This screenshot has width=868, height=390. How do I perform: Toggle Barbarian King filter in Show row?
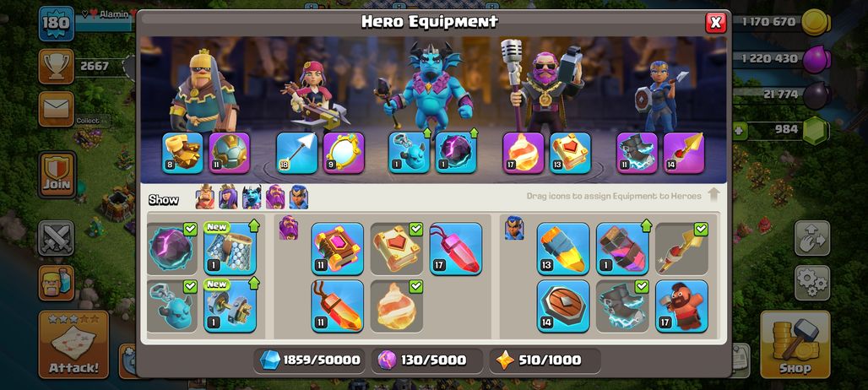point(205,197)
